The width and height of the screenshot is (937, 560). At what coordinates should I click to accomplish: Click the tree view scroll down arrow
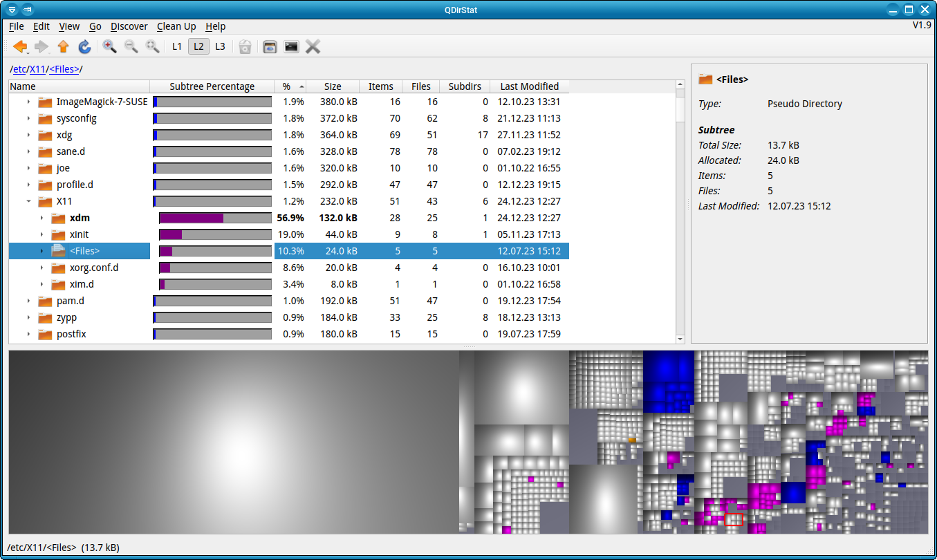tap(680, 339)
